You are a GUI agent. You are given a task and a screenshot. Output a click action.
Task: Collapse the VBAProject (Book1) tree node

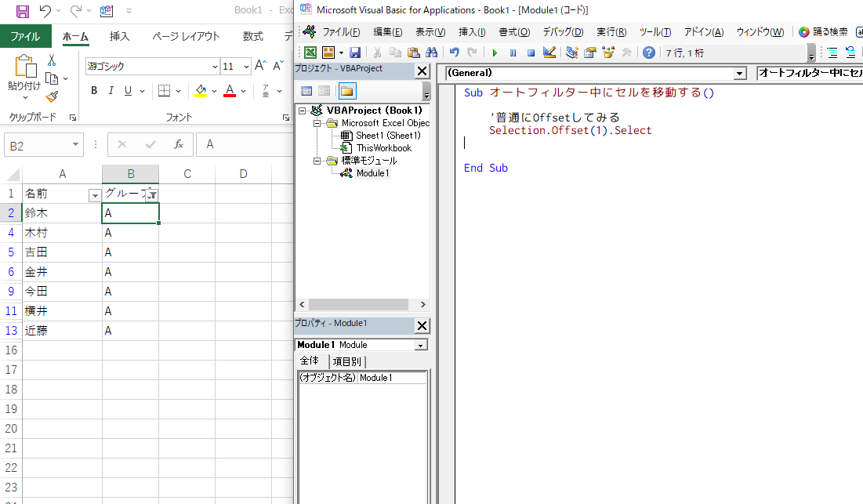[302, 111]
